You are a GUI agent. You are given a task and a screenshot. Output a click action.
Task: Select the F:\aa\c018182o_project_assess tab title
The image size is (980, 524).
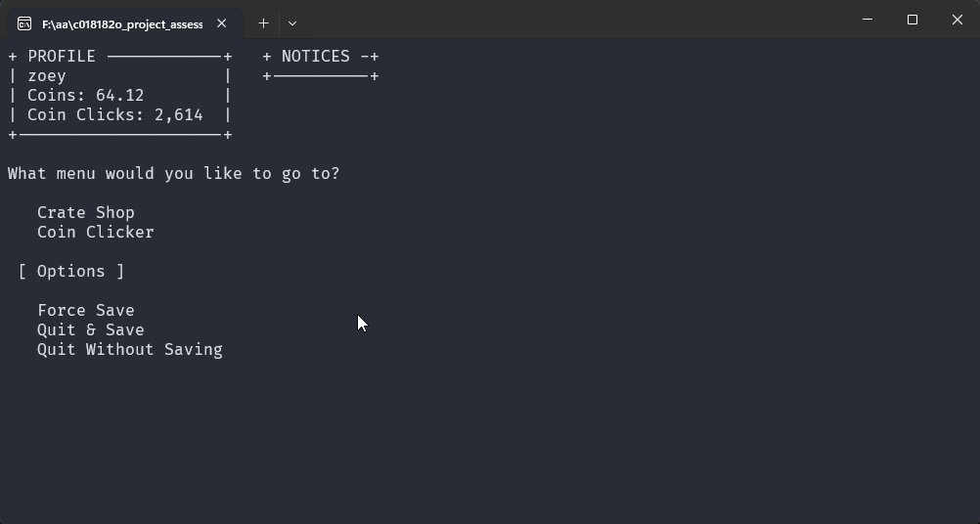coord(122,23)
